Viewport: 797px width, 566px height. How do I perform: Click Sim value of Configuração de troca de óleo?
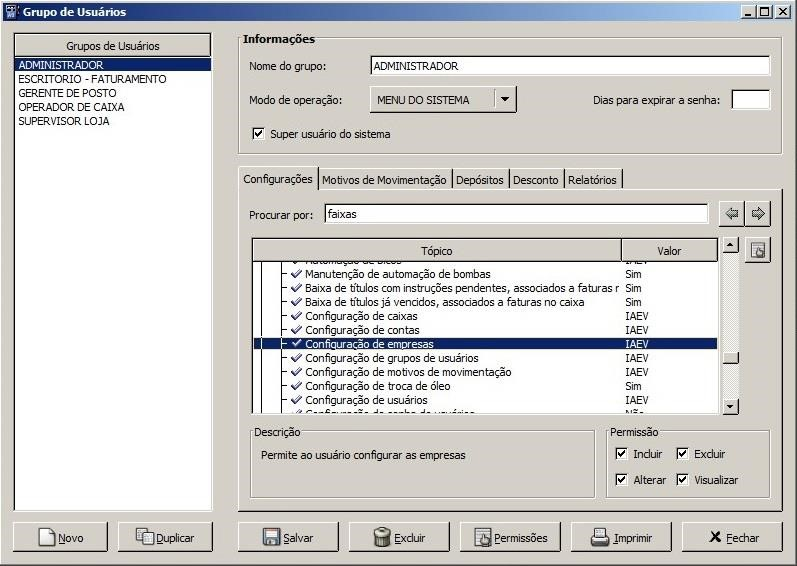pyautogui.click(x=633, y=386)
